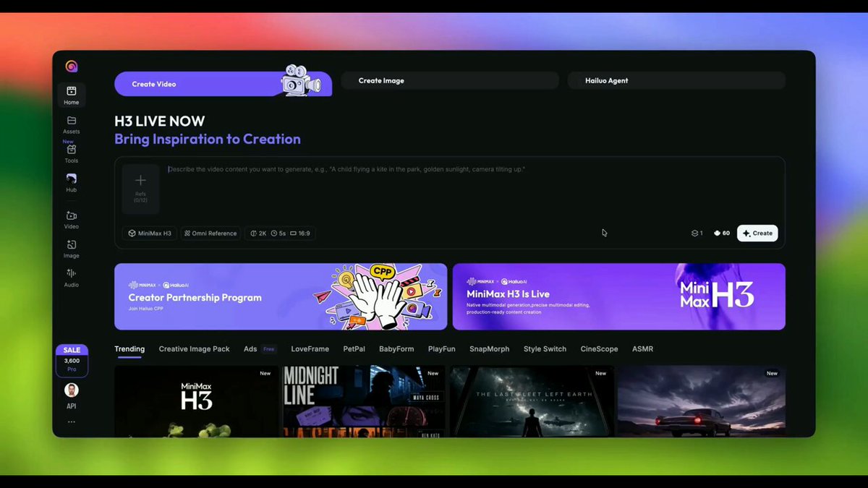Select the Hailuo Agent tab
The height and width of the screenshot is (488, 868).
[x=676, y=80]
